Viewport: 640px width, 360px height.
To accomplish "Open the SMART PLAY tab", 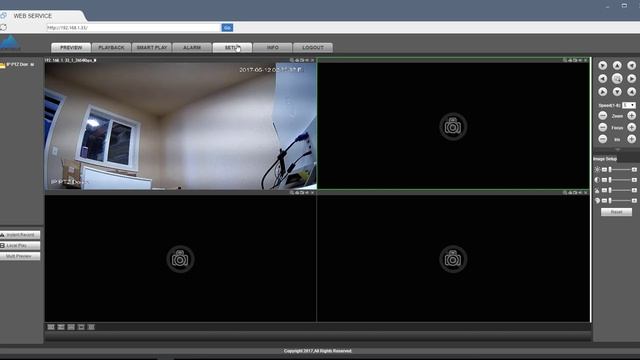I will pyautogui.click(x=151, y=48).
